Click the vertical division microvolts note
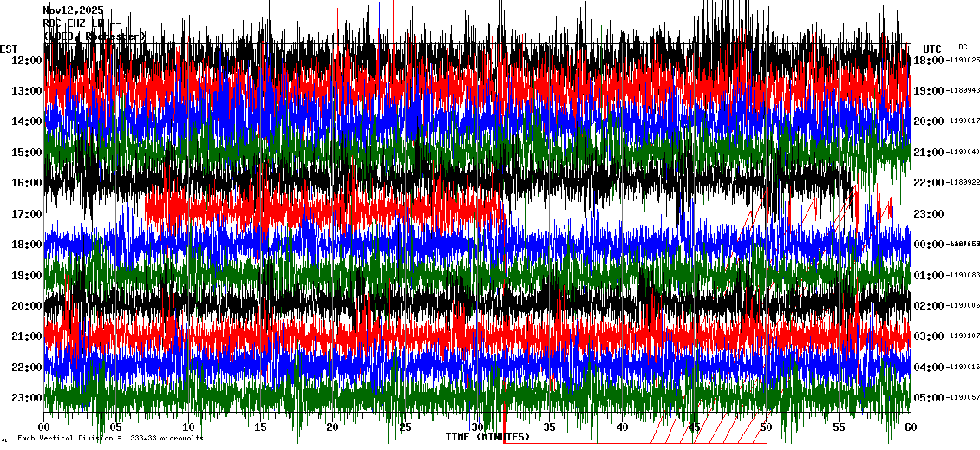The image size is (980, 450). (x=110, y=438)
